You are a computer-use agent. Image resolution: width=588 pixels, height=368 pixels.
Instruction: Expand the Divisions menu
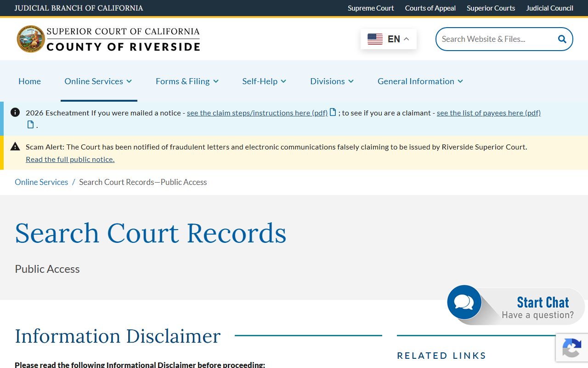tap(332, 81)
